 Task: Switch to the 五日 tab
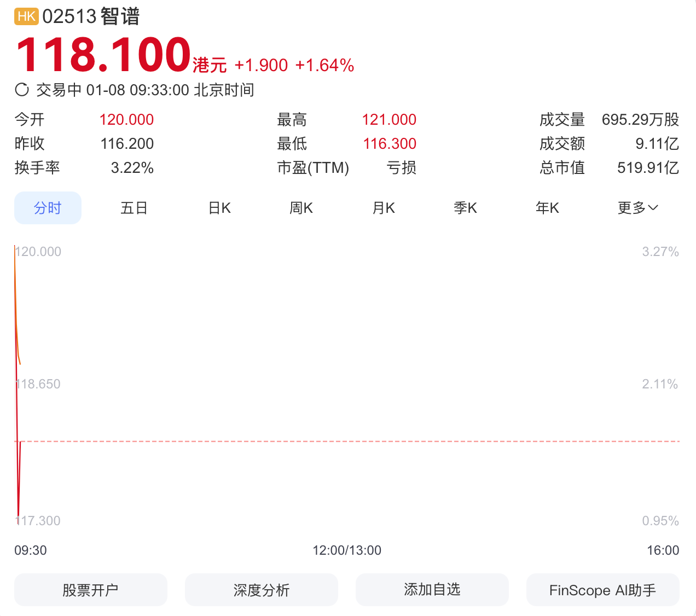tap(134, 208)
